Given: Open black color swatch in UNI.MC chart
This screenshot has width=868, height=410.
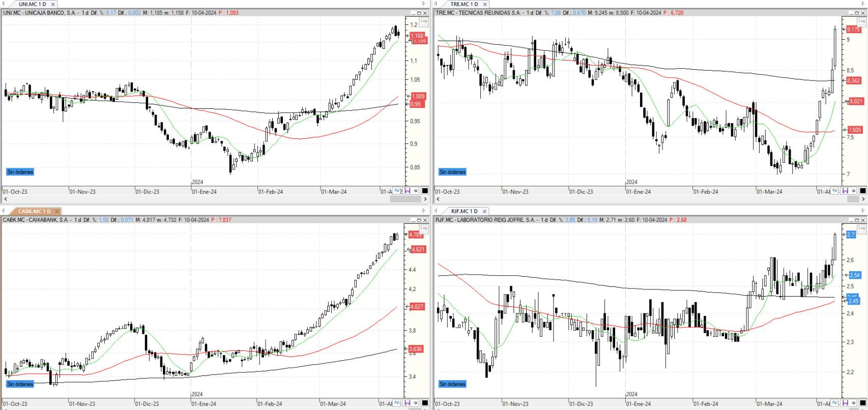Looking at the screenshot, I should pyautogui.click(x=424, y=191).
